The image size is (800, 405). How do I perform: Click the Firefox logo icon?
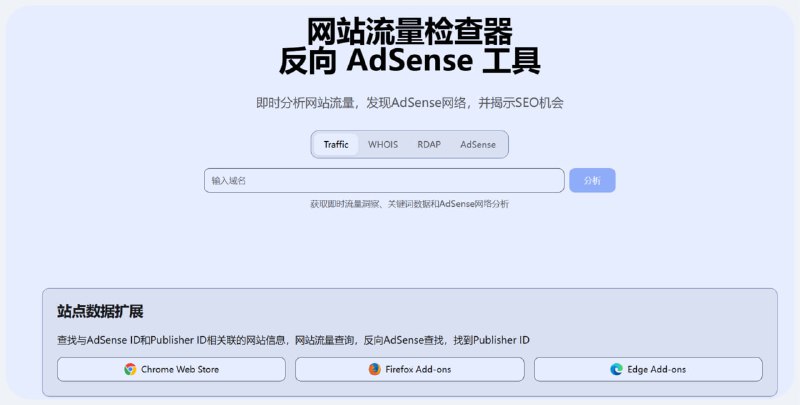pos(374,369)
